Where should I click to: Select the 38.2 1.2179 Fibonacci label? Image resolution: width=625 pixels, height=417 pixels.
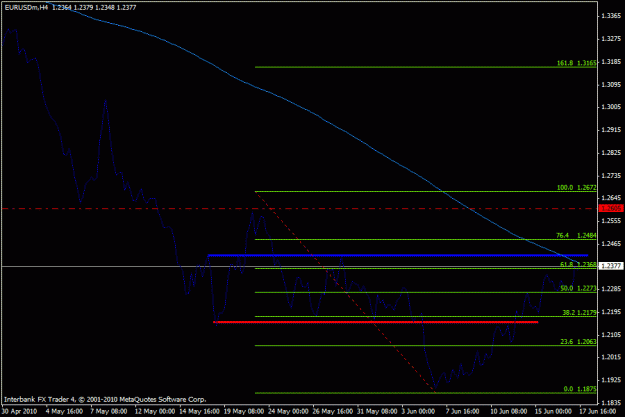(x=579, y=313)
